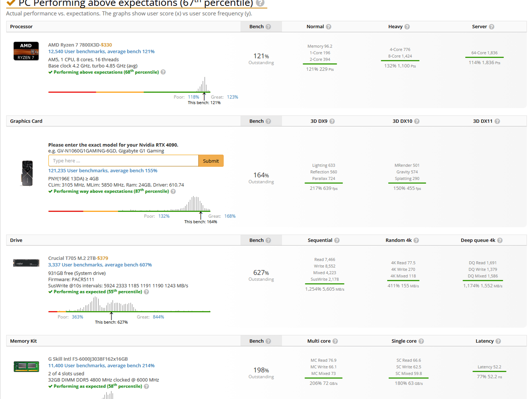Open help icon next to Graphics Card Bench header
The width and height of the screenshot is (532, 399).
tap(268, 121)
